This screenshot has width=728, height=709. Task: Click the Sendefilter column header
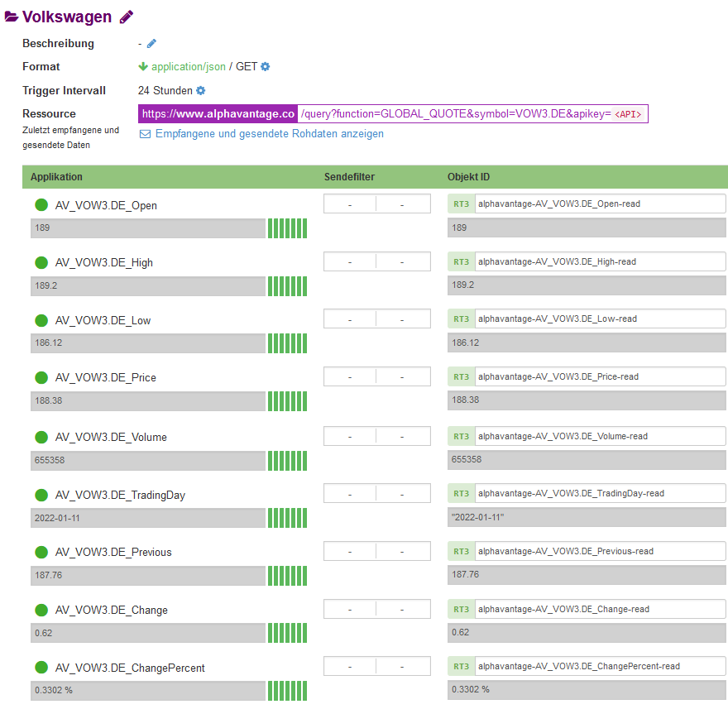point(349,177)
